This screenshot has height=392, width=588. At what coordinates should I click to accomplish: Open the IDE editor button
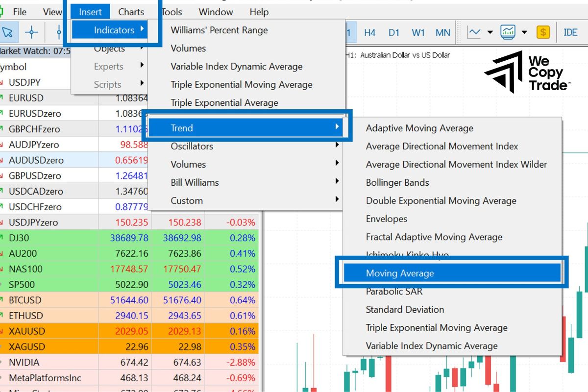pyautogui.click(x=570, y=32)
